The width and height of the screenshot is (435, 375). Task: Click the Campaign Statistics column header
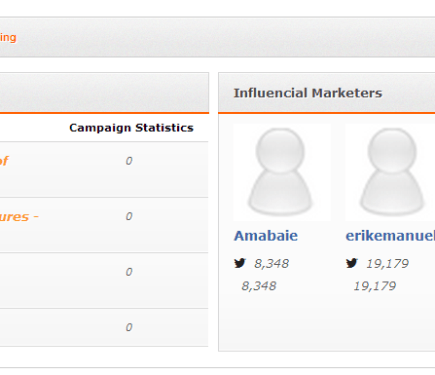tap(131, 128)
